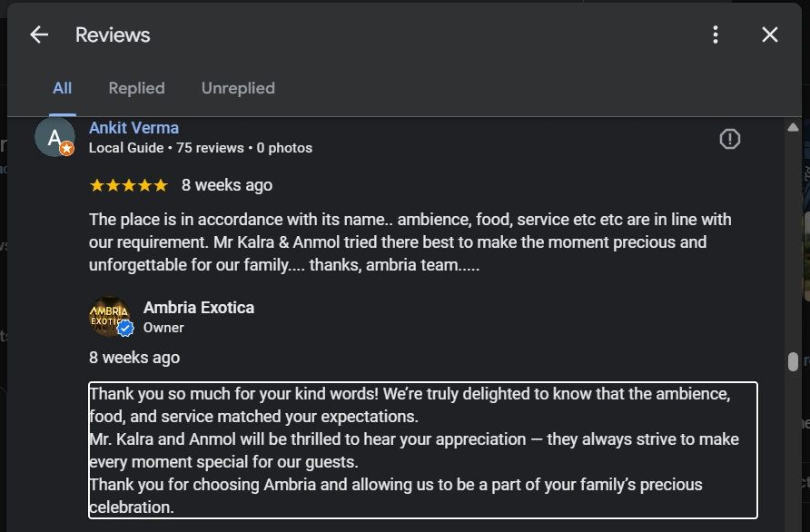
Task: Switch to the Replied tab
Action: 136,88
